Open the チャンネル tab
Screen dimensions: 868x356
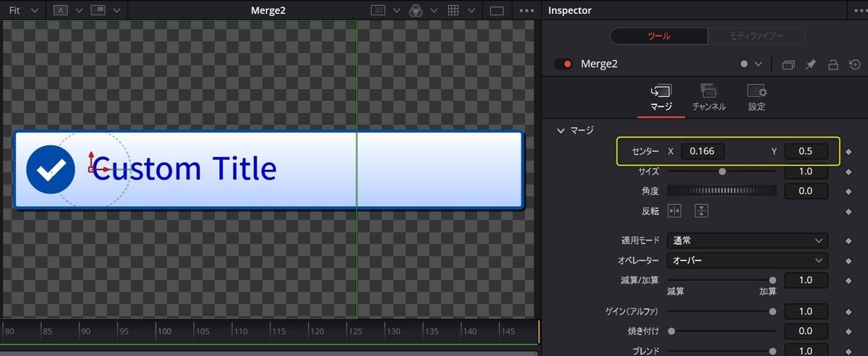click(709, 98)
